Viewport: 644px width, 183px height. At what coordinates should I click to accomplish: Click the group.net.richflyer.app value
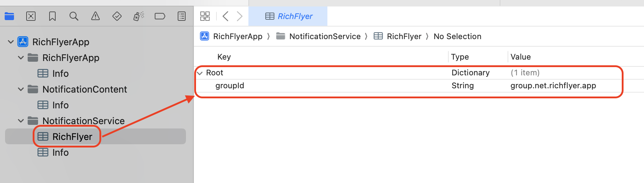click(553, 85)
